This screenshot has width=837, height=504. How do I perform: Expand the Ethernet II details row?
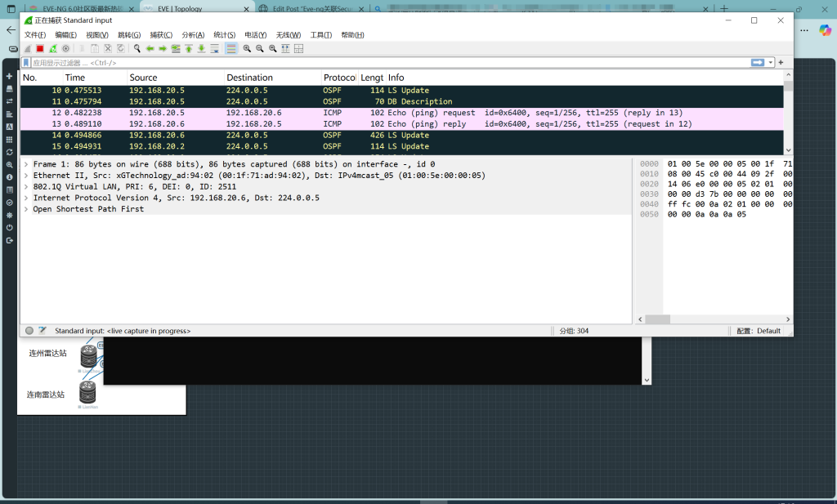click(x=26, y=176)
